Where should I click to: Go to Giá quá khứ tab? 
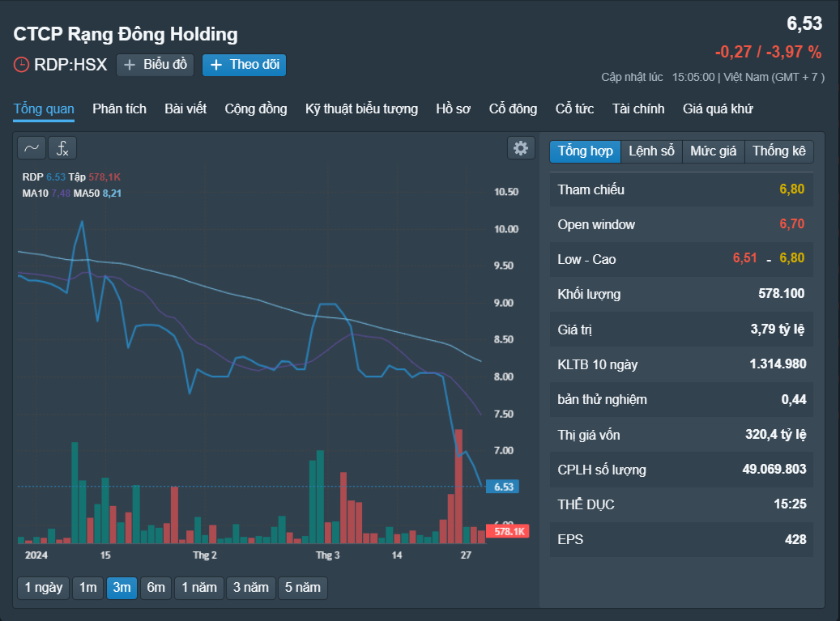pyautogui.click(x=718, y=109)
